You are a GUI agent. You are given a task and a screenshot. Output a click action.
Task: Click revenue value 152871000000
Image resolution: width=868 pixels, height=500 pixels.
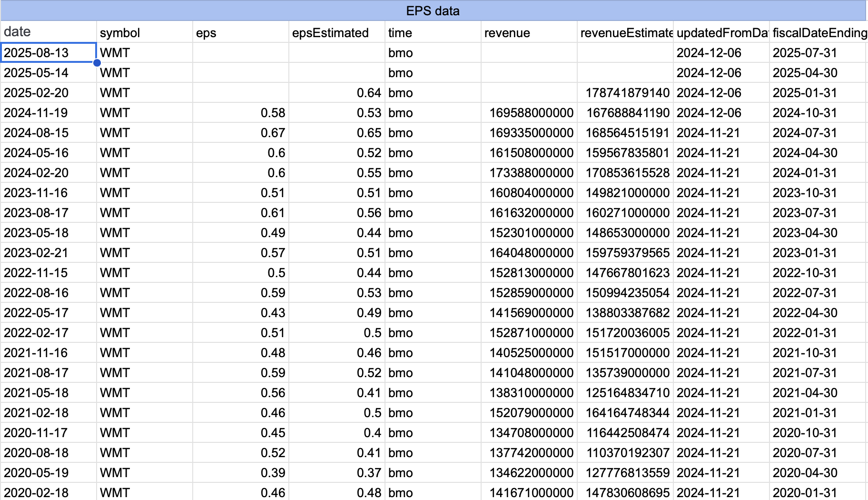[x=529, y=332]
